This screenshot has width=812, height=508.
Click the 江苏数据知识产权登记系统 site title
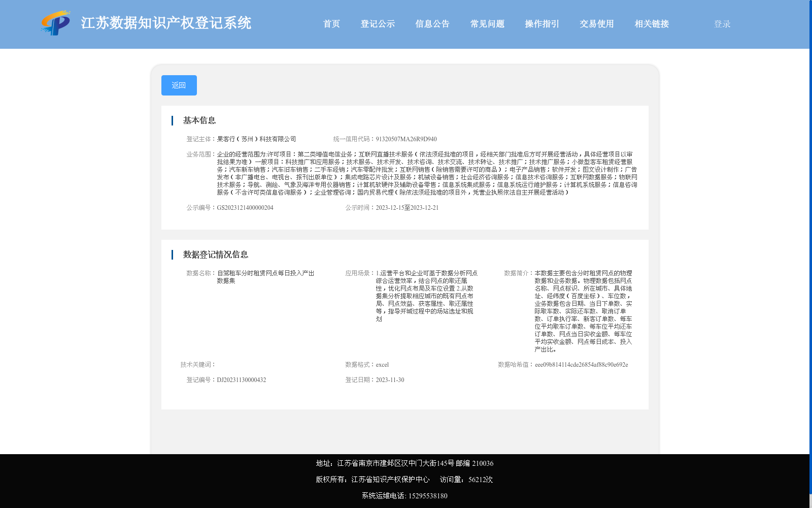[166, 23]
